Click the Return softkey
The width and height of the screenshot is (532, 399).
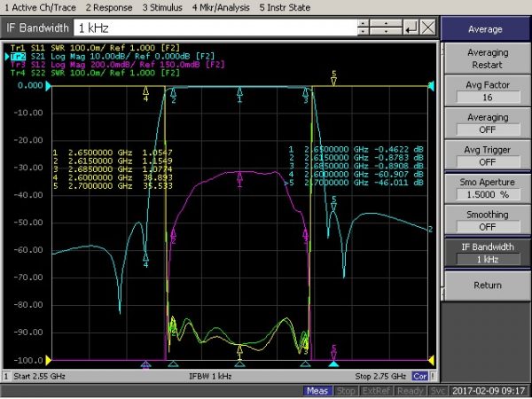click(487, 286)
